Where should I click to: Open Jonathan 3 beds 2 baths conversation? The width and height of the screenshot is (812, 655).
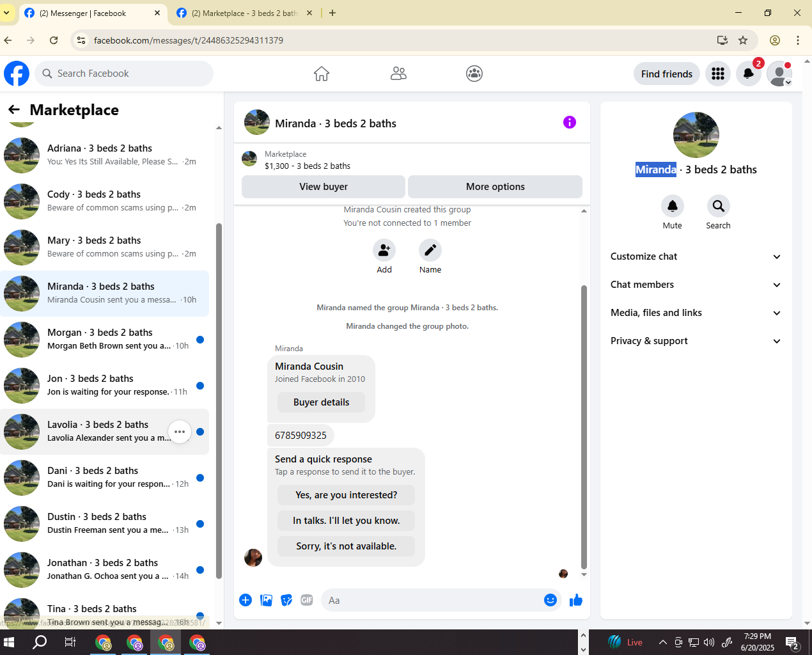click(x=105, y=570)
